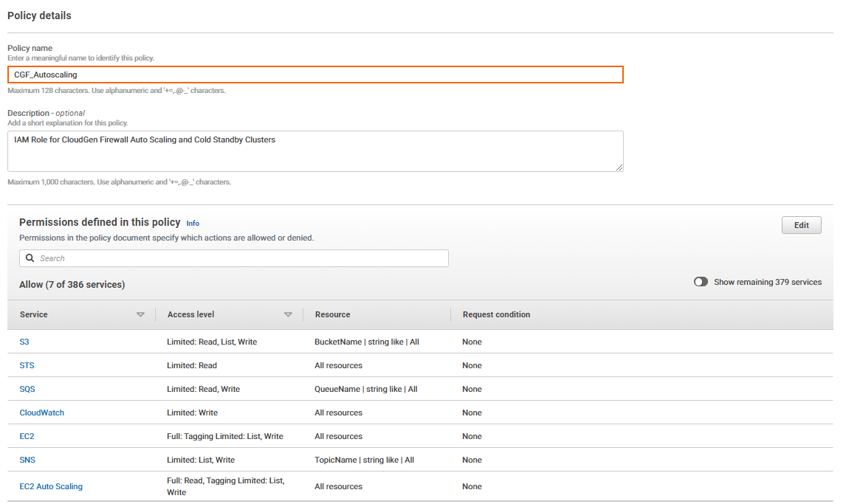
Task: Select 'Limited: Read, List, Write' cell
Action: tap(212, 342)
